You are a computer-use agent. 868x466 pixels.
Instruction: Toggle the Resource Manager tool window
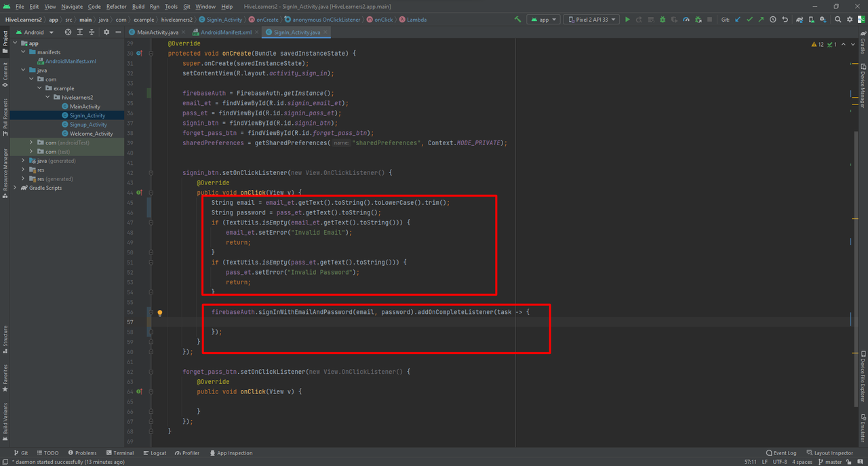coord(5,173)
